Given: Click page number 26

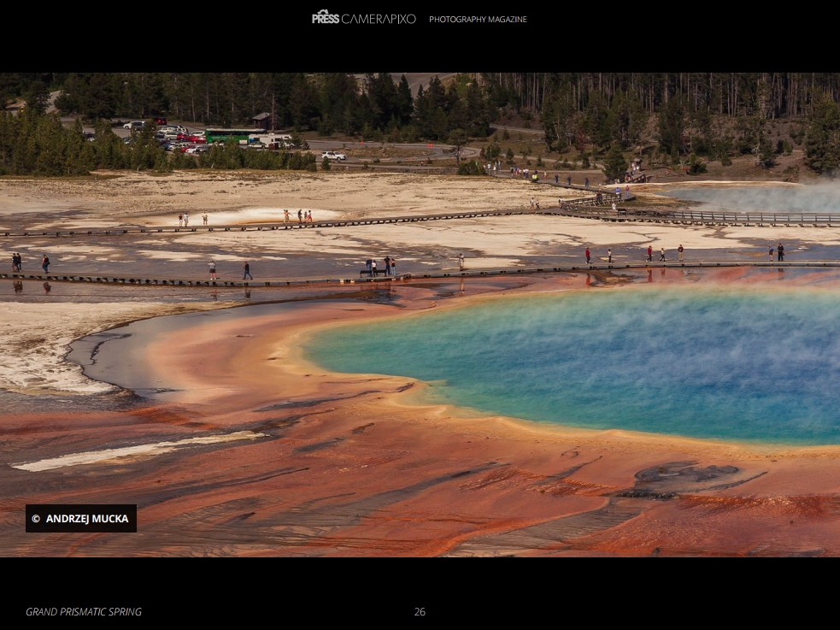Looking at the screenshot, I should click(420, 612).
